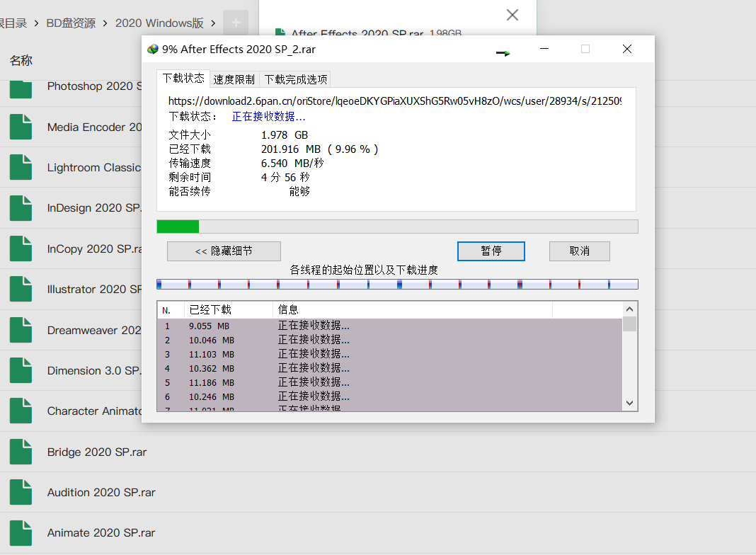Image resolution: width=756 pixels, height=555 pixels.
Task: Select the 下载状态 tab
Action: [183, 79]
